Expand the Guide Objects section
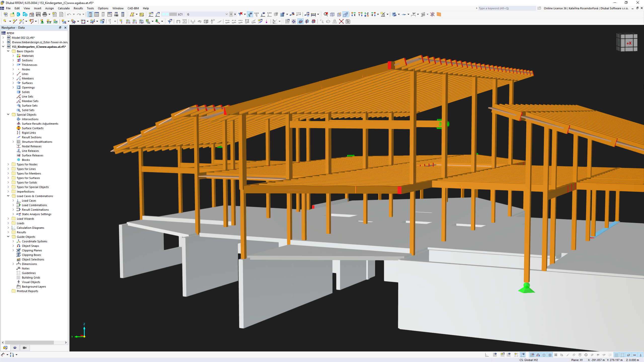Screen dimensions: 644x362 coord(8,237)
